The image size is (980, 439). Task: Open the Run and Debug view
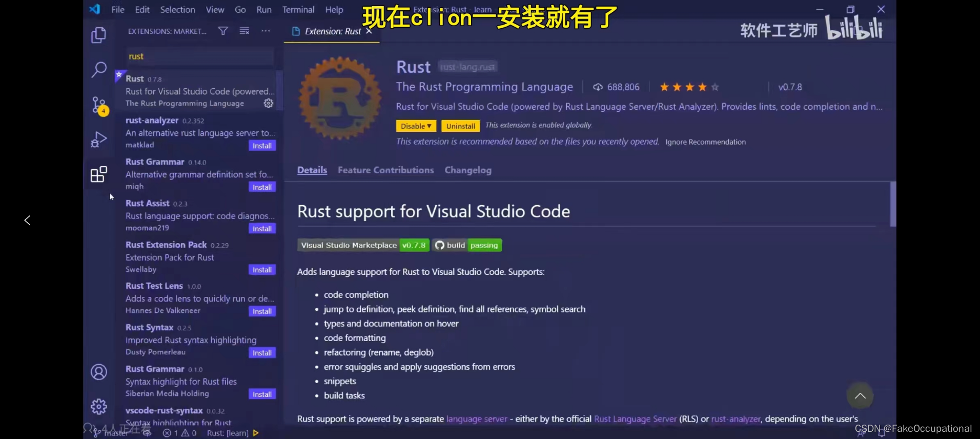coord(98,139)
